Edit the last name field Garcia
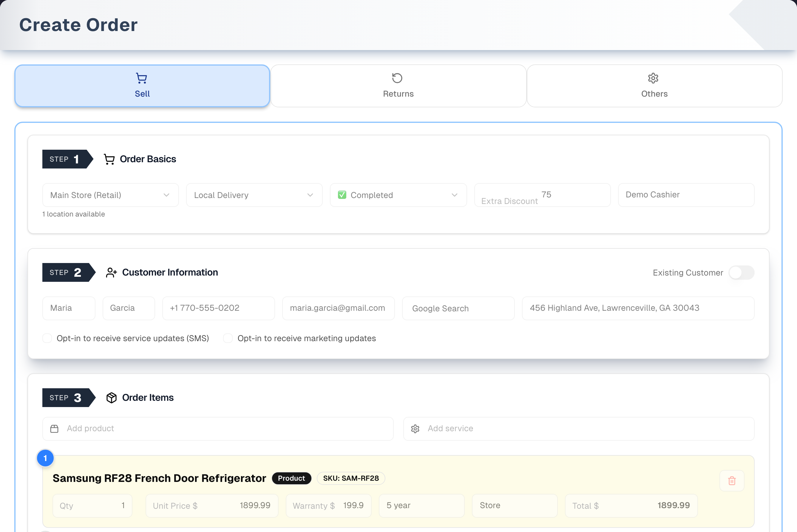Viewport: 797px width, 532px height. coord(129,308)
